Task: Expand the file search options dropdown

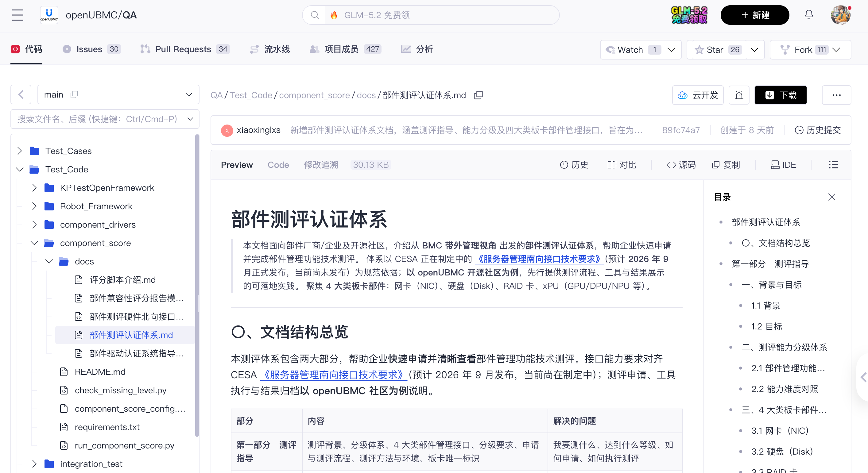Action: (190, 119)
